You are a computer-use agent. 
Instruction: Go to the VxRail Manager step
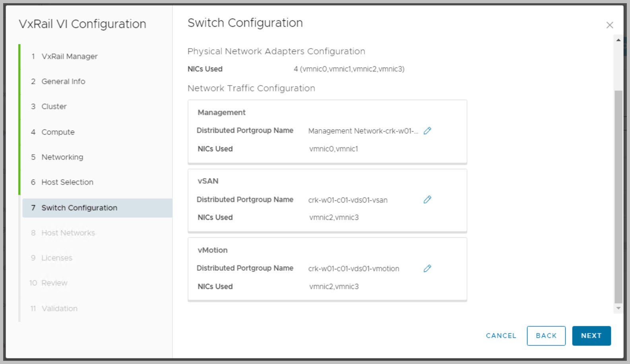(69, 56)
